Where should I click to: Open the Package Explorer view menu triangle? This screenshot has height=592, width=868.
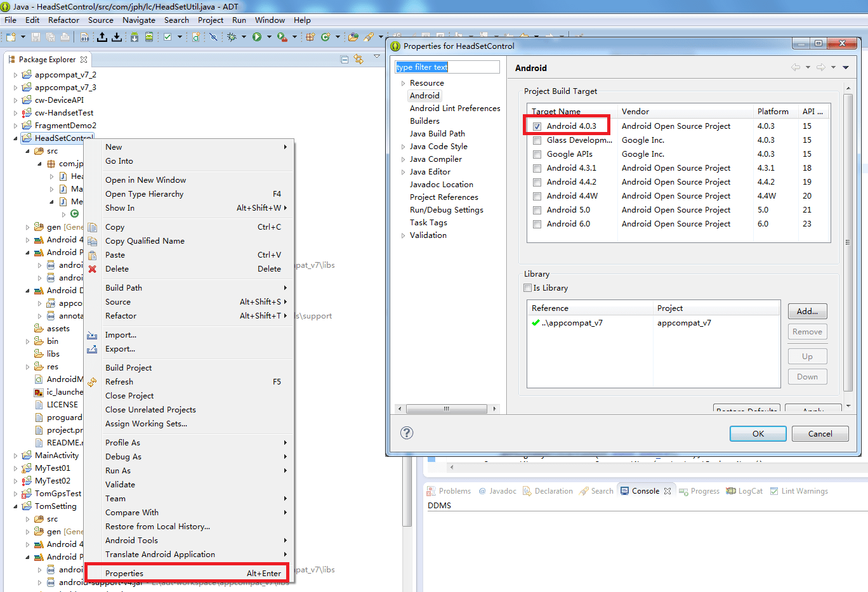coord(376,56)
